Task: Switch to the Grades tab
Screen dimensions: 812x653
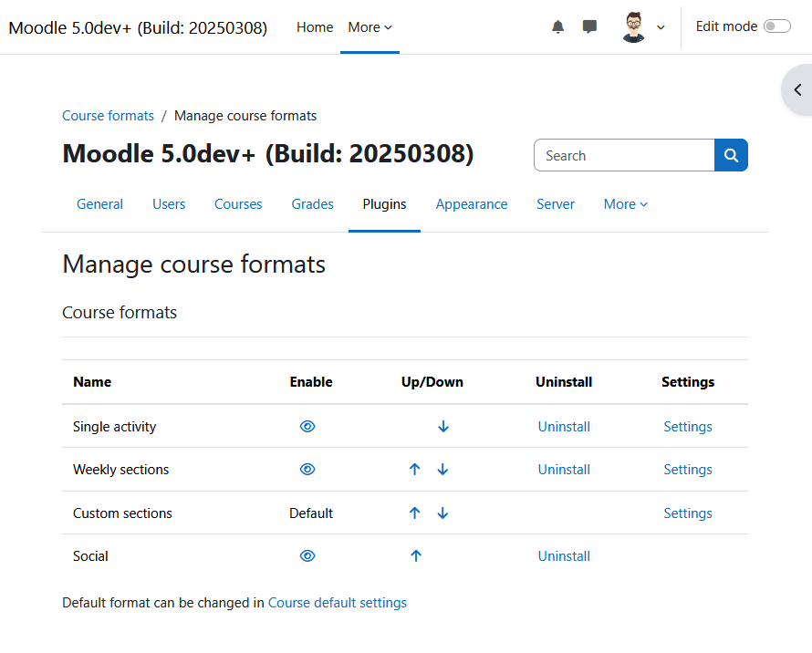Action: (312, 204)
